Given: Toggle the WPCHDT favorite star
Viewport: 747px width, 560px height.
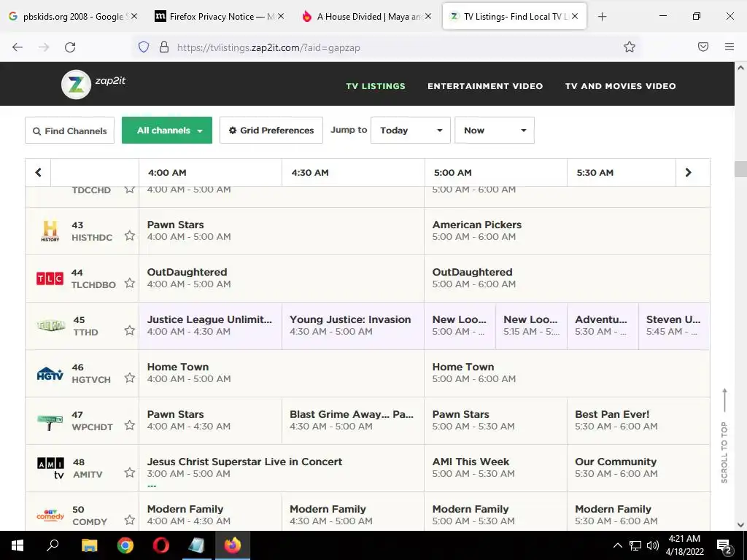Looking at the screenshot, I should point(130,425).
